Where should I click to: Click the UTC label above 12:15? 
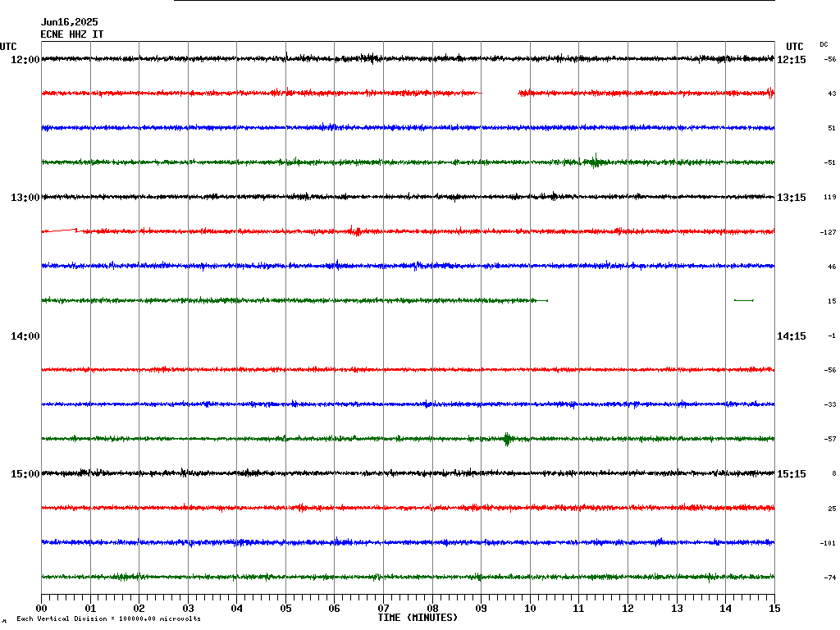coord(794,47)
